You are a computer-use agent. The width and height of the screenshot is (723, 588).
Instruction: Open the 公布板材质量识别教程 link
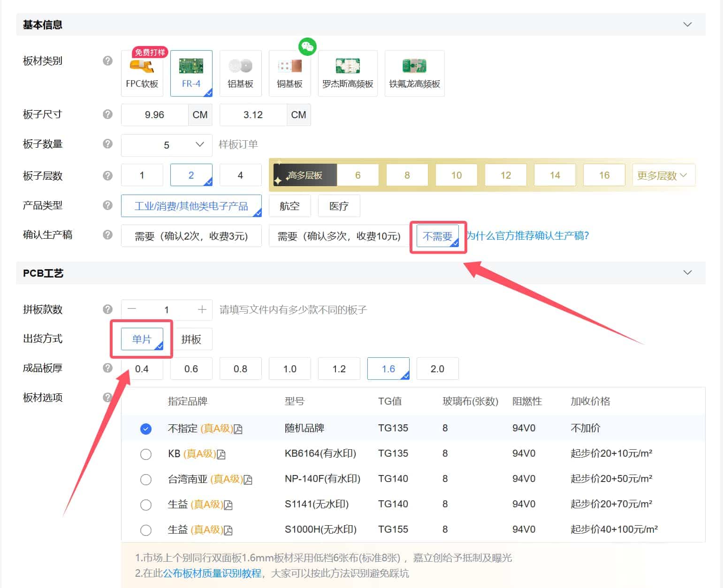pos(212,573)
